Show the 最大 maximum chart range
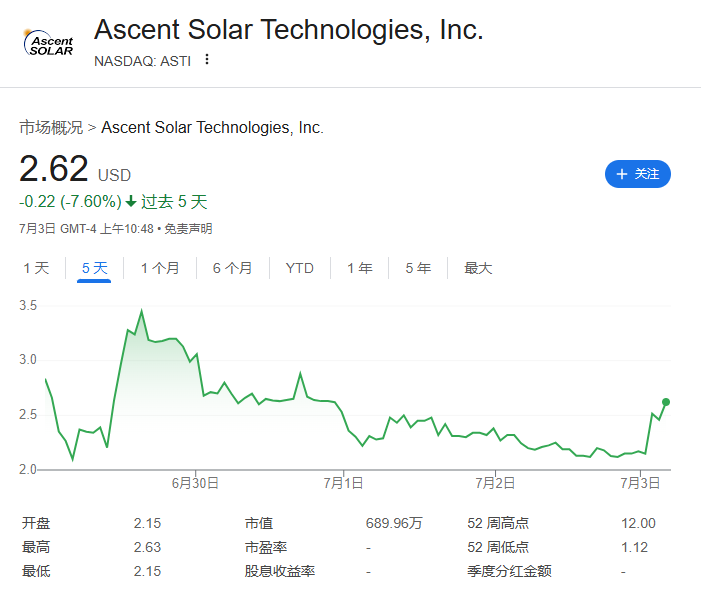Image resolution: width=701 pixels, height=598 pixels. click(478, 268)
